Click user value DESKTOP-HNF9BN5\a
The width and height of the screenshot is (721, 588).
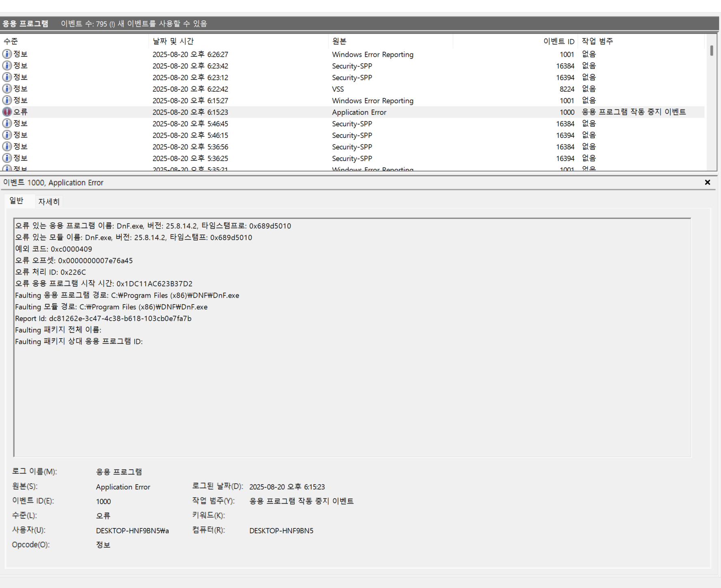pos(132,530)
